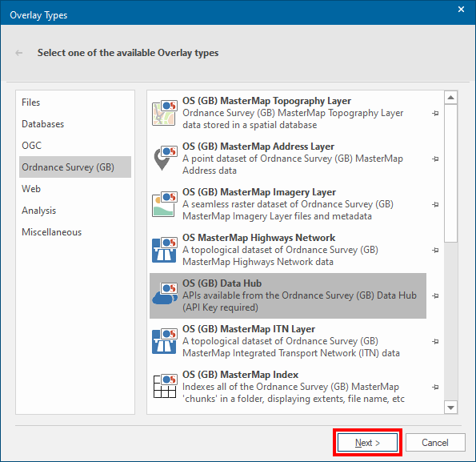The width and height of the screenshot is (476, 462).
Task: Select OS (GB) MasterMap Topography Layer icon
Action: (165, 113)
